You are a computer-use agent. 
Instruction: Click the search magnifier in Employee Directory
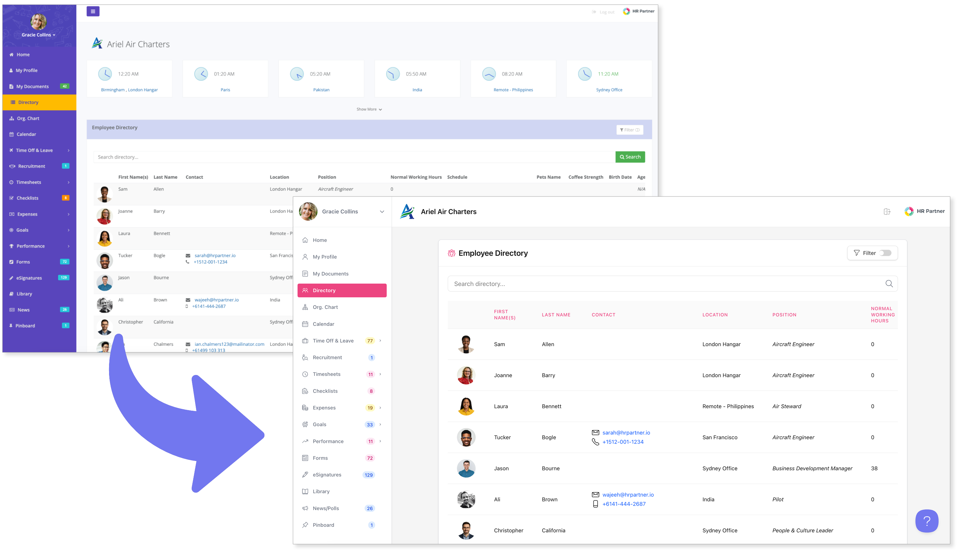(x=889, y=283)
